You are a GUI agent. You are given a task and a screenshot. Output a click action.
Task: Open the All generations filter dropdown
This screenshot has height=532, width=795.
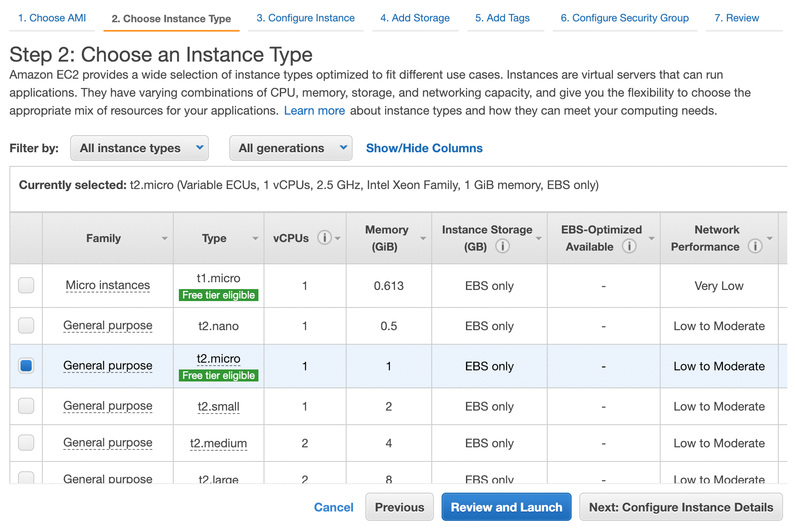pos(291,148)
